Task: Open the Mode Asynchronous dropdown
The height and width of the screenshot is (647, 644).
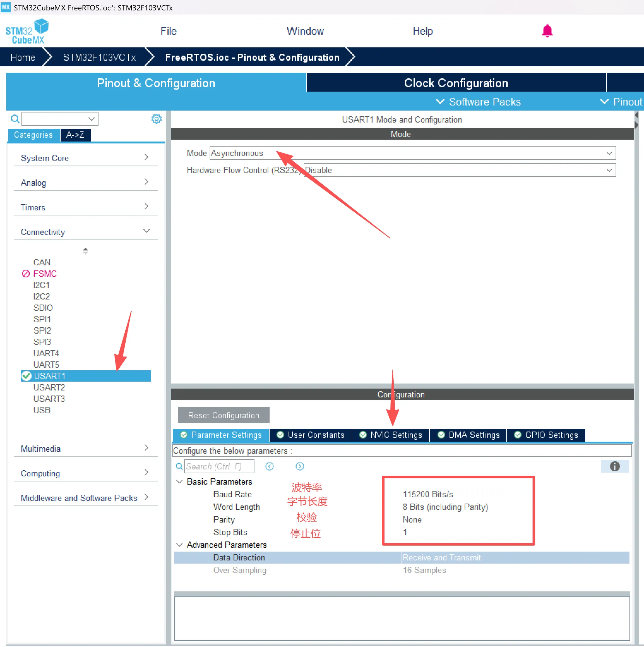Action: point(609,153)
